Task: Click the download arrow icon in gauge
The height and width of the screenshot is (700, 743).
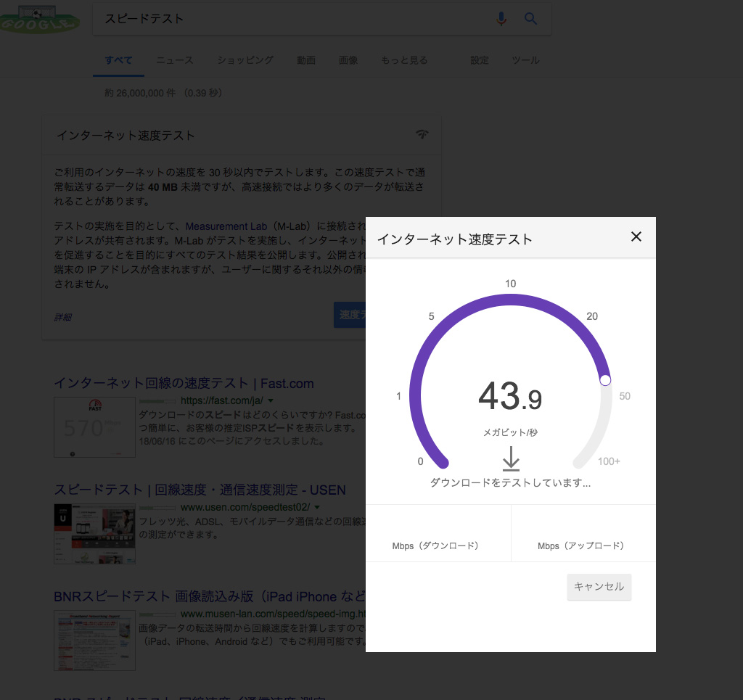Action: (511, 458)
